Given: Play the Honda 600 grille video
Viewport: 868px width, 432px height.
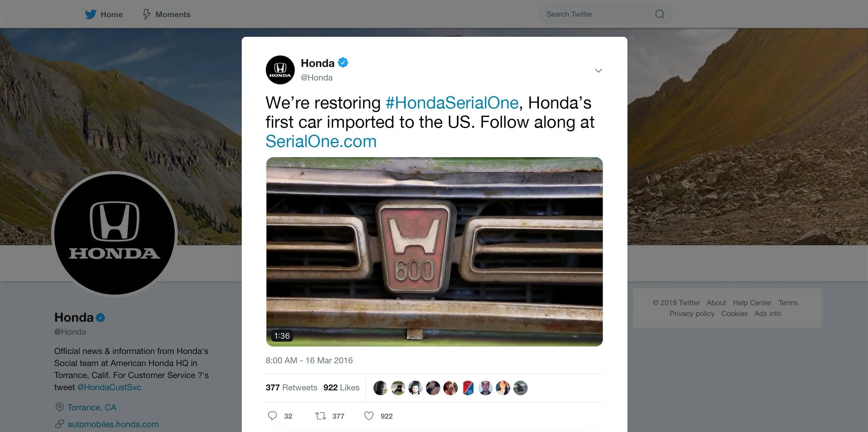Looking at the screenshot, I should 434,252.
